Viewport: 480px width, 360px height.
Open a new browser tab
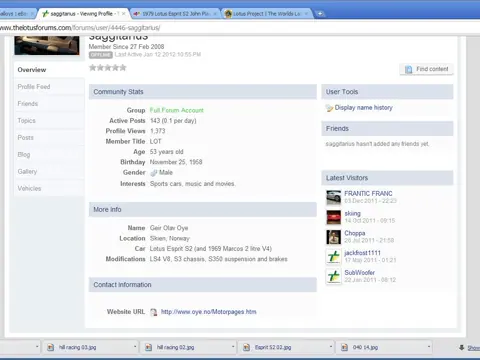click(x=320, y=14)
